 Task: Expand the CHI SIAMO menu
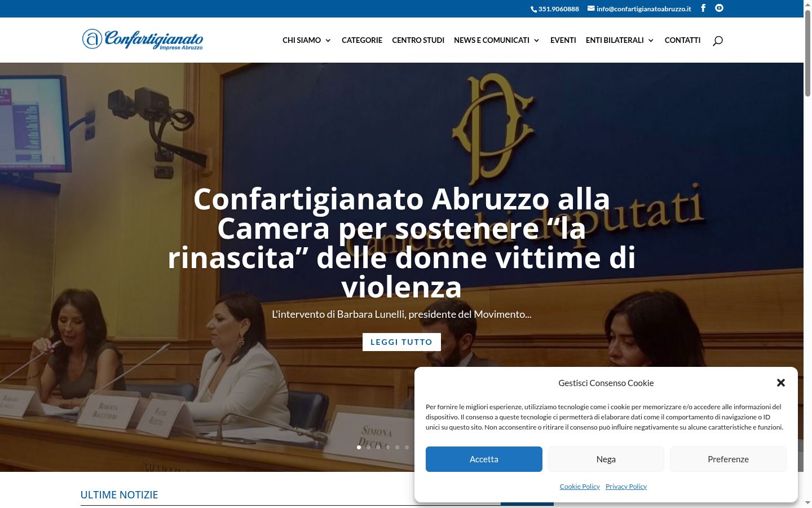coord(307,40)
